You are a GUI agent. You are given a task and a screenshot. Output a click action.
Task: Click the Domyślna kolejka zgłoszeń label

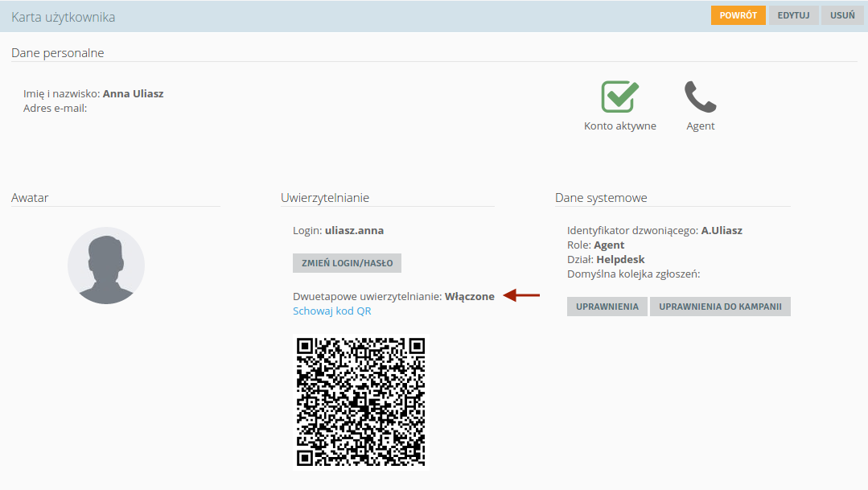pos(633,274)
